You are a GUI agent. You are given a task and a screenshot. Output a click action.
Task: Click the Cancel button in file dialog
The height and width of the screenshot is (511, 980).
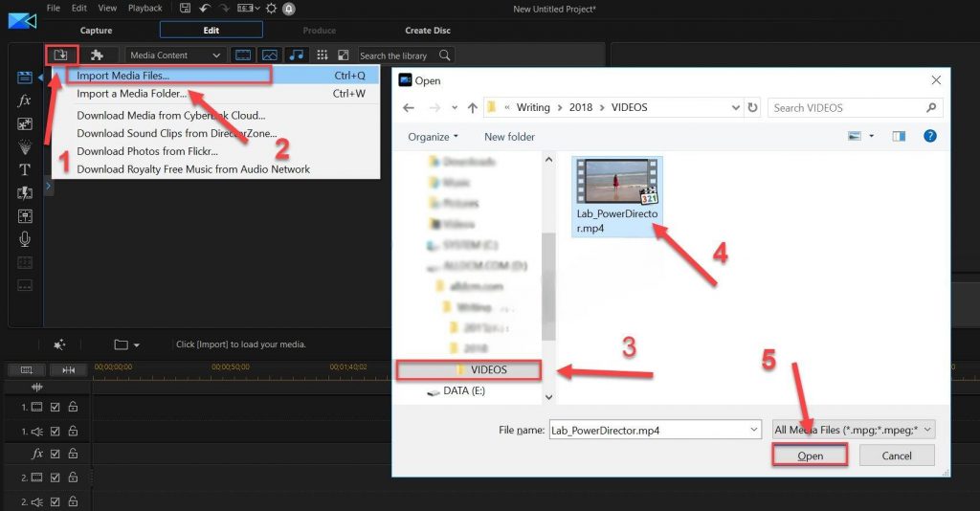pyautogui.click(x=896, y=455)
